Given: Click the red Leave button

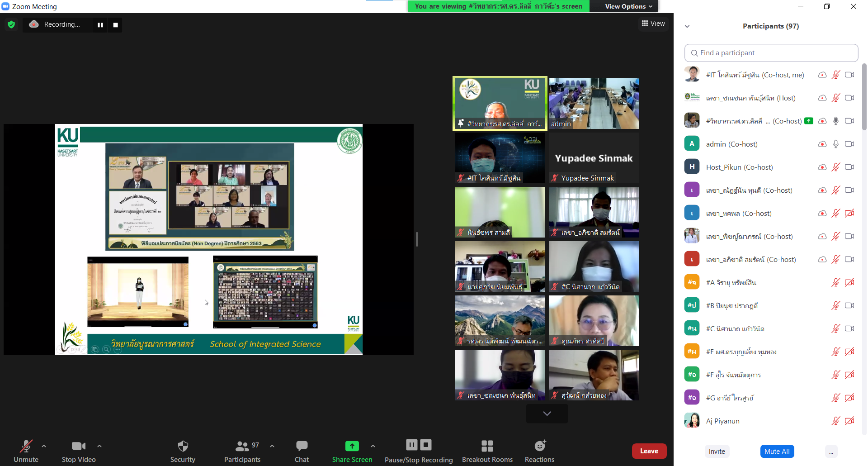Looking at the screenshot, I should point(649,451).
